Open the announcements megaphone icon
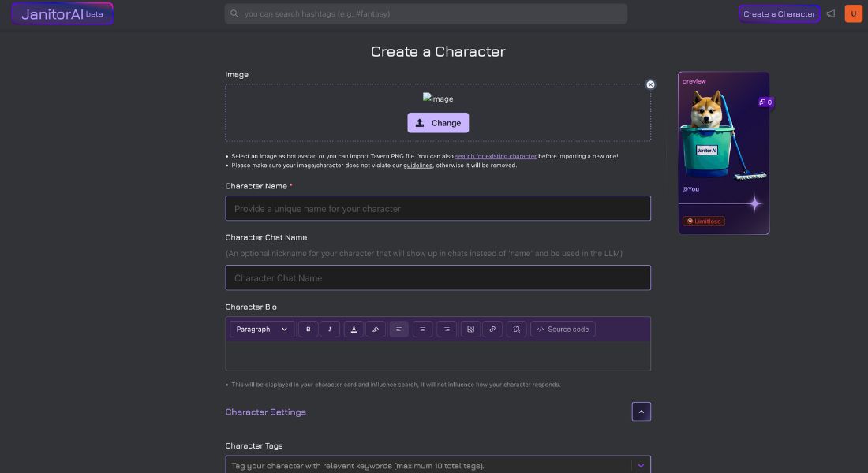 [x=831, y=13]
